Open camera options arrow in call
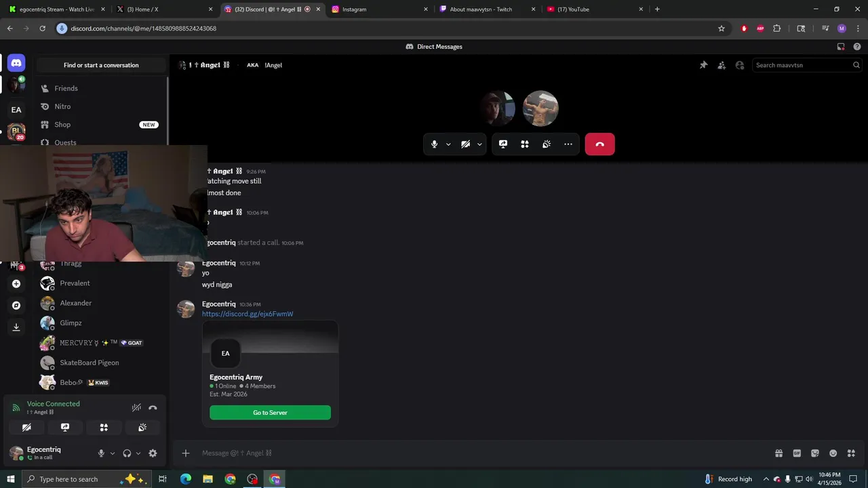This screenshot has height=488, width=868. pyautogui.click(x=479, y=144)
